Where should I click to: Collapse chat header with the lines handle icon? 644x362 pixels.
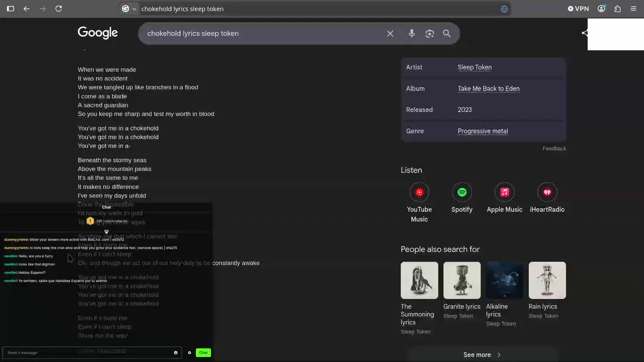point(106,232)
